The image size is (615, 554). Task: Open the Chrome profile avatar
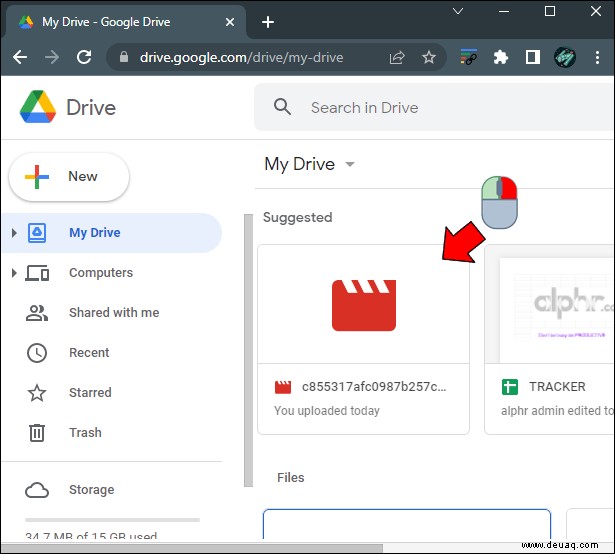tap(565, 57)
